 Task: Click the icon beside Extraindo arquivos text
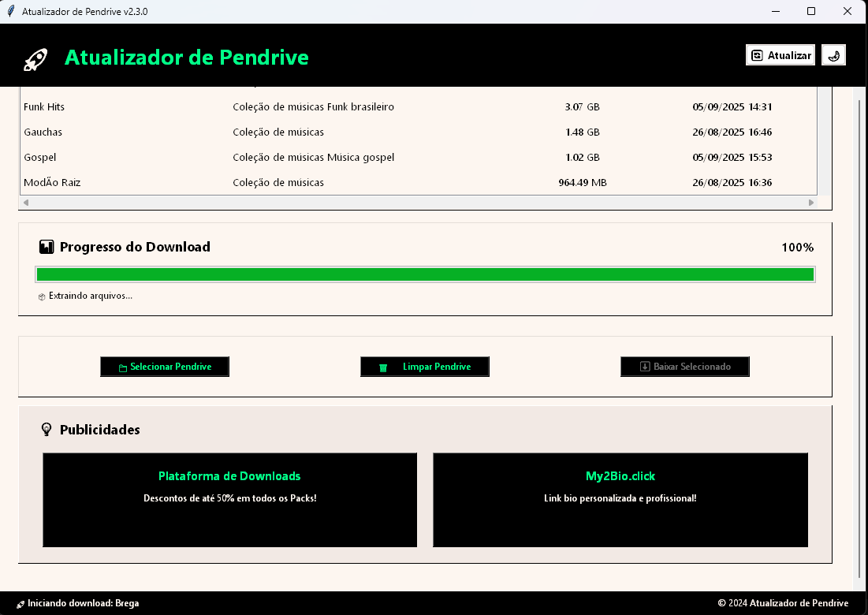click(x=40, y=296)
